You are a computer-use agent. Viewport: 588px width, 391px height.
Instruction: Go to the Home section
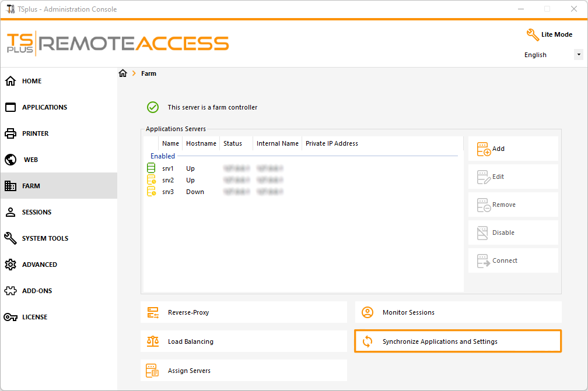(32, 81)
